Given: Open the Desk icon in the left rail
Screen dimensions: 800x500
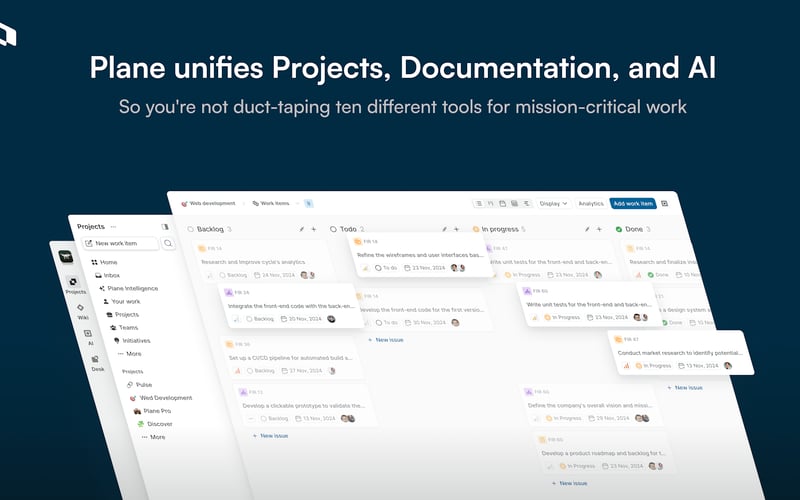Looking at the screenshot, I should click(95, 359).
